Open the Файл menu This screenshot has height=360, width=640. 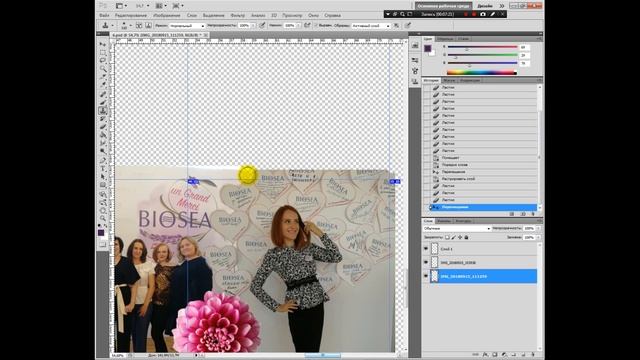[104, 15]
